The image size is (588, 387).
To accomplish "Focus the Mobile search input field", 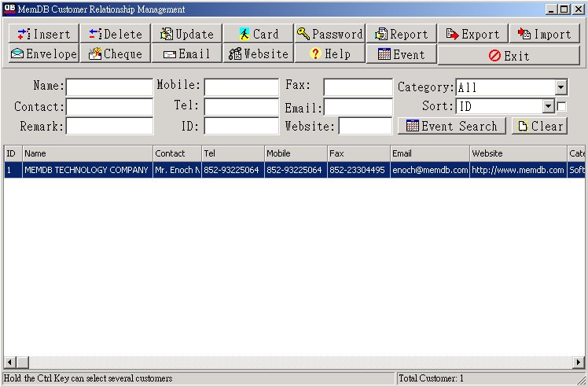I will 241,87.
